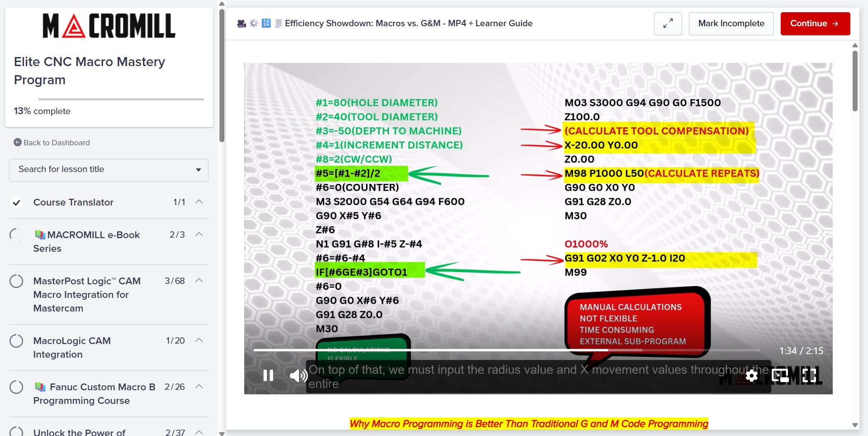
Task: Click the video caption subtitle text
Action: 538,376
